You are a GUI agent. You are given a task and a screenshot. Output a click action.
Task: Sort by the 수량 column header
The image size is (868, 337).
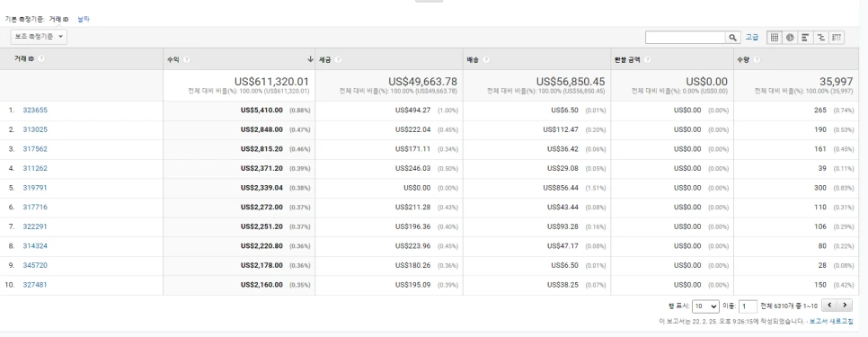[743, 60]
